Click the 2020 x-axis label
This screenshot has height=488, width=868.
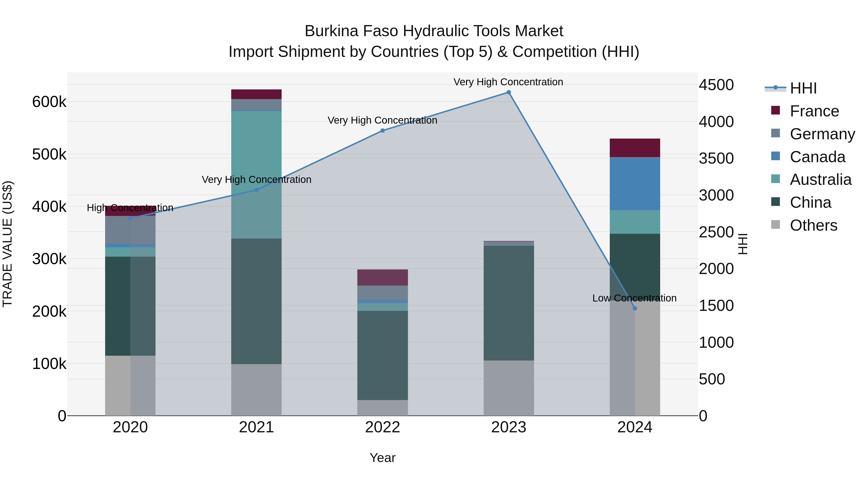(x=130, y=427)
